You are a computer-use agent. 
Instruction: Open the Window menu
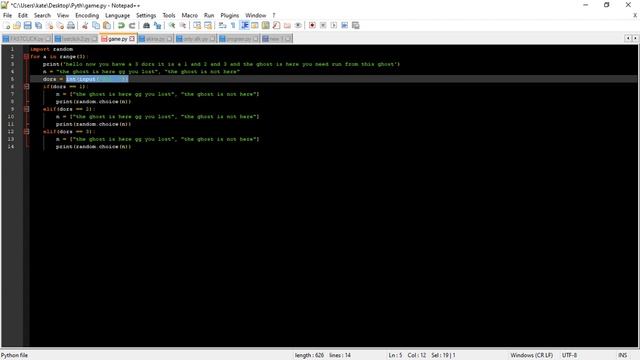point(256,15)
